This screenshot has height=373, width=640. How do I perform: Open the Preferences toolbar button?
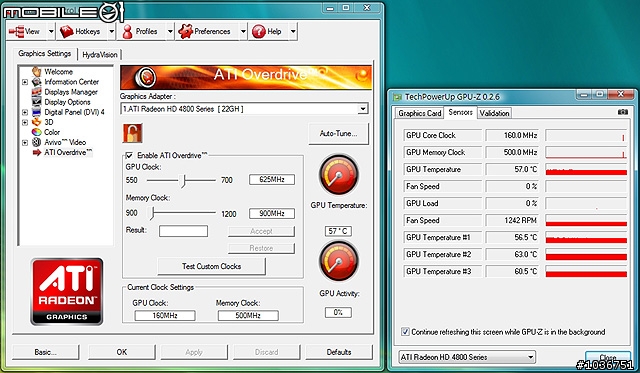pyautogui.click(x=207, y=31)
